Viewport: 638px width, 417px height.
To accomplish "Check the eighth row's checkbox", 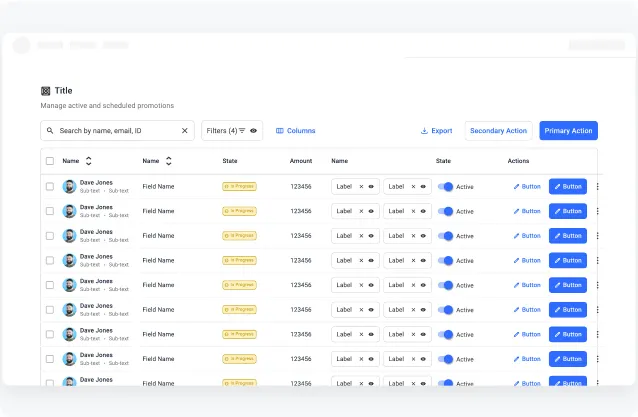I will [x=50, y=359].
